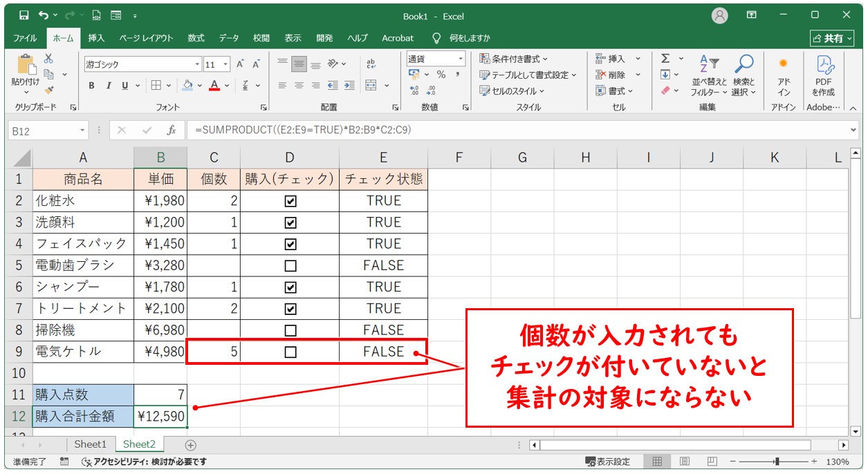The height and width of the screenshot is (474, 868).
Task: Uncheck the フェイスパック purchase checkbox
Action: (x=290, y=244)
